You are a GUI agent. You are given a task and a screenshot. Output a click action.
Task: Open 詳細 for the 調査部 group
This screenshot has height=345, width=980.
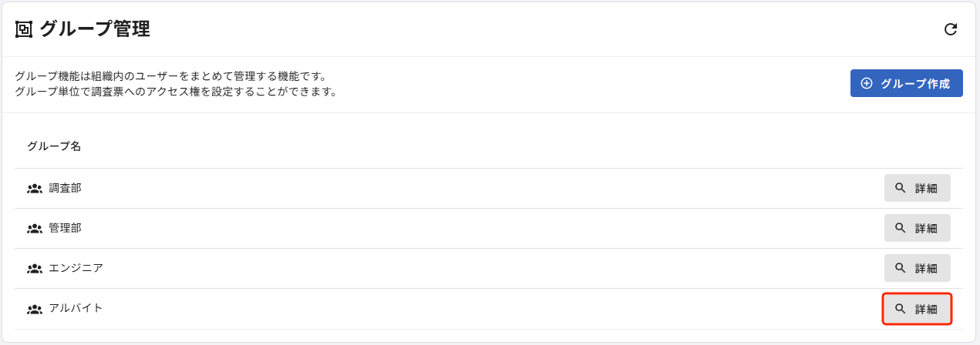[917, 188]
